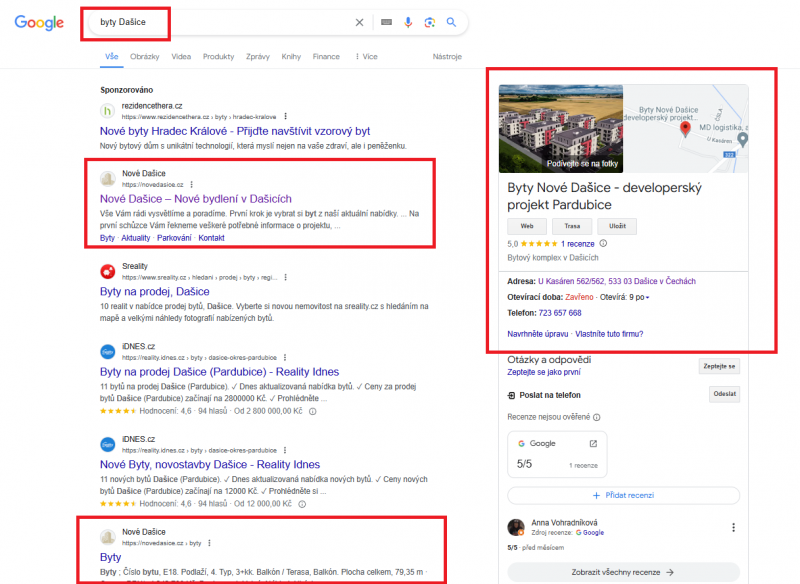Click the Parkování sitelink
The image size is (800, 584).
pos(174,238)
